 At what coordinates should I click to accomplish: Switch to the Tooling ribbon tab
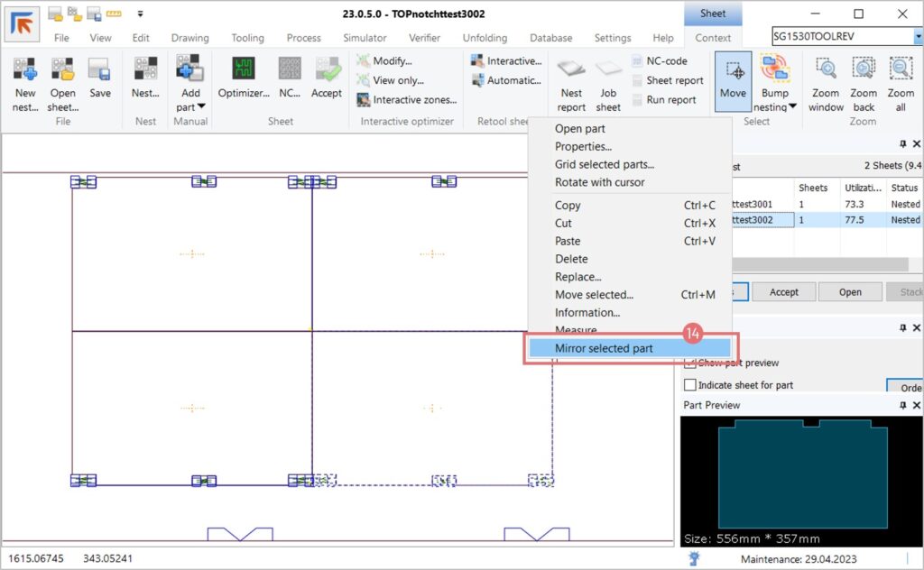pyautogui.click(x=247, y=38)
